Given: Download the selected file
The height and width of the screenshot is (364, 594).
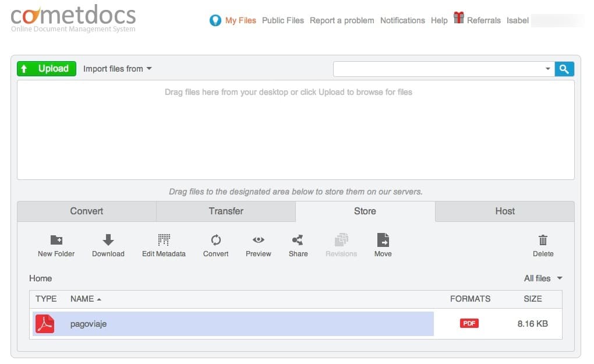Looking at the screenshot, I should (x=108, y=240).
